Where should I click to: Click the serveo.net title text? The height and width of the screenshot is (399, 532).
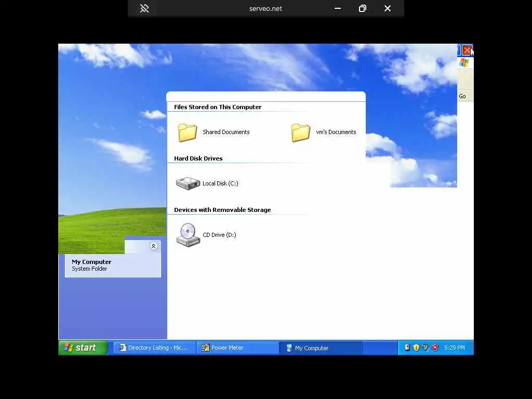[265, 9]
